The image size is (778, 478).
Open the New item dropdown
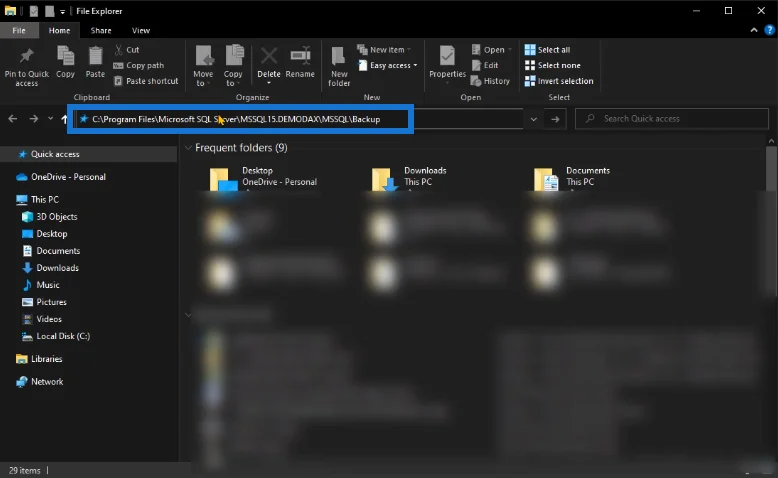pos(385,50)
